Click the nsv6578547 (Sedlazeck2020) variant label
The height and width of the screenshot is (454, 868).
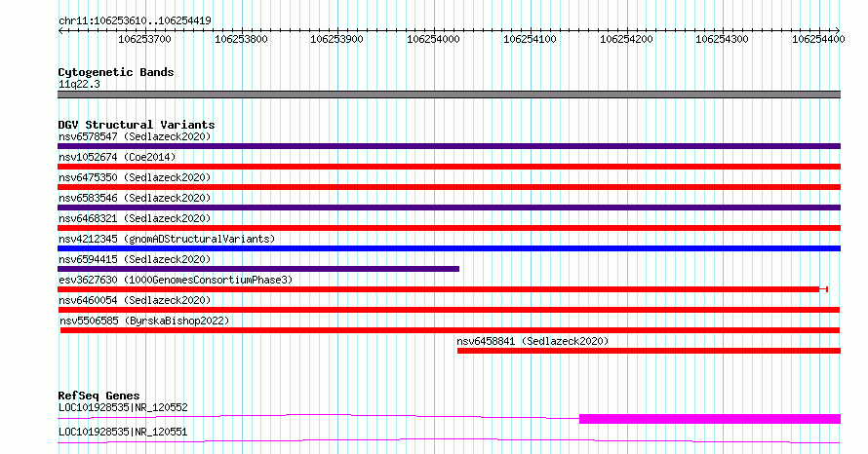135,136
